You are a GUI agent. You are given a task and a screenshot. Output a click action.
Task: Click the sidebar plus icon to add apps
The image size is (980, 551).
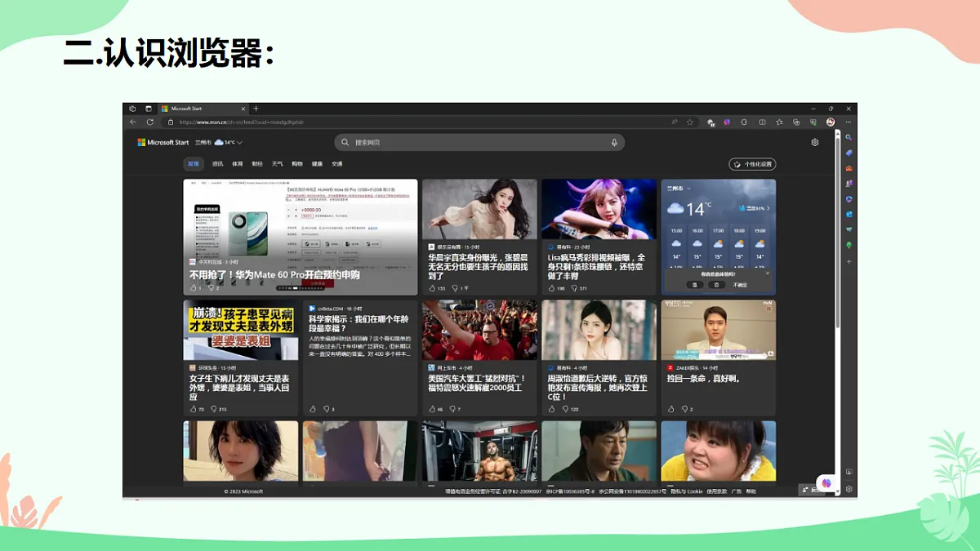(849, 261)
